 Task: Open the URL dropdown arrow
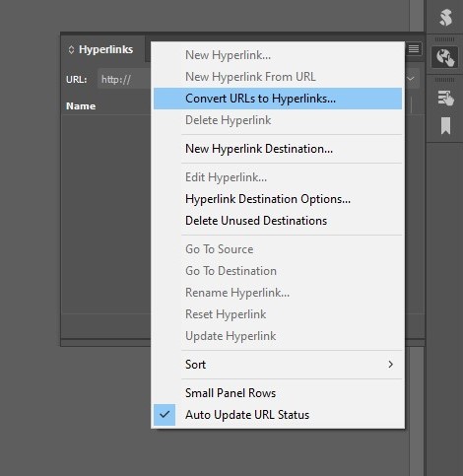pos(411,79)
